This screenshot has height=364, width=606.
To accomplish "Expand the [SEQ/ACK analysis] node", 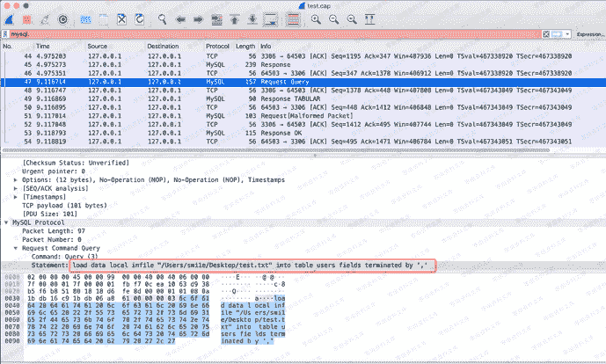I will point(16,187).
